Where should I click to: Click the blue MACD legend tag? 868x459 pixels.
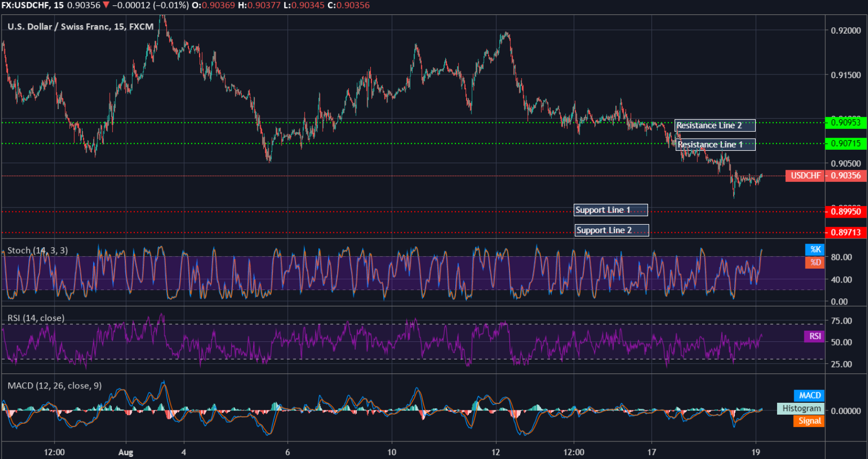point(809,395)
